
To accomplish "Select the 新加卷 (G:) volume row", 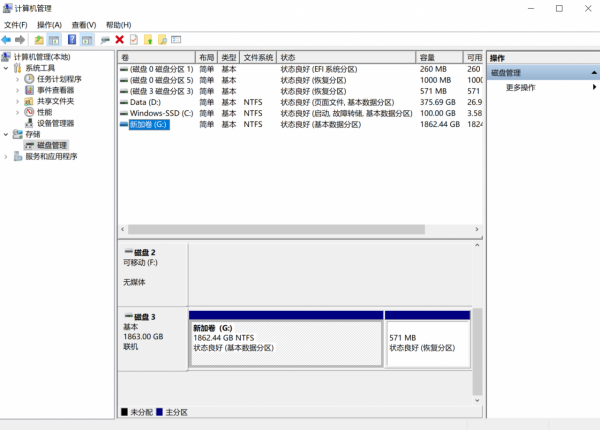I will click(x=300, y=125).
